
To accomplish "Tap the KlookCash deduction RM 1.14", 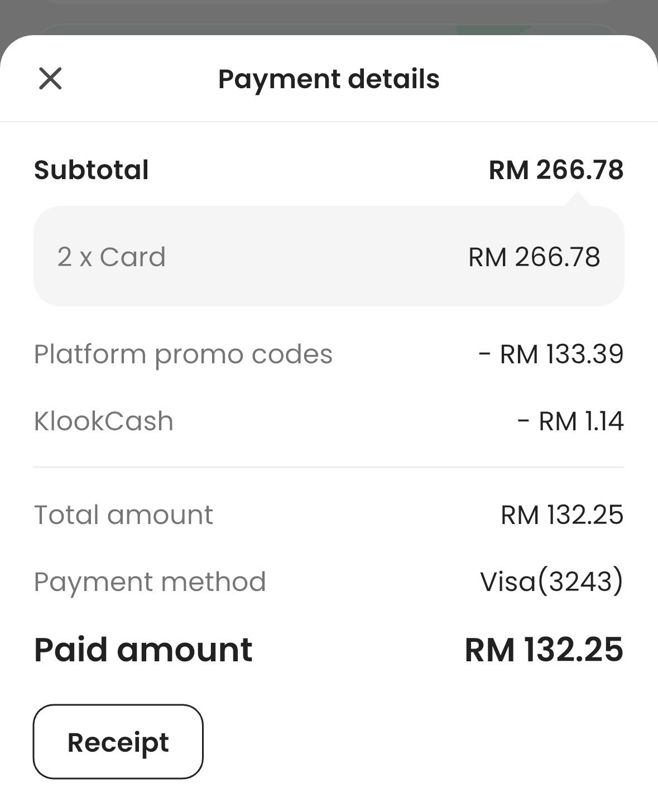I will (570, 421).
